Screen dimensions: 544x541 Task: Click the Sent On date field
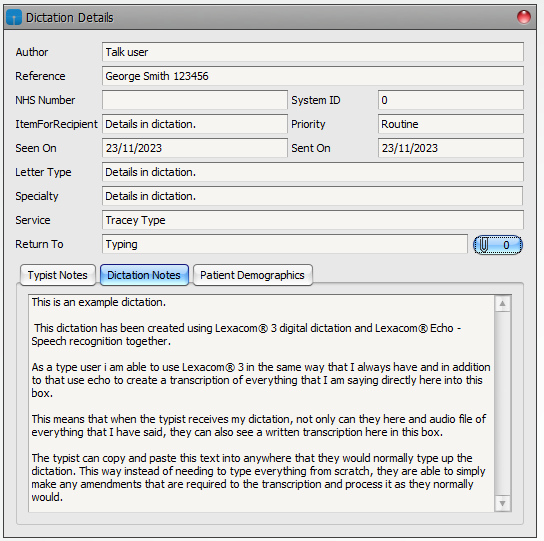pyautogui.click(x=451, y=148)
